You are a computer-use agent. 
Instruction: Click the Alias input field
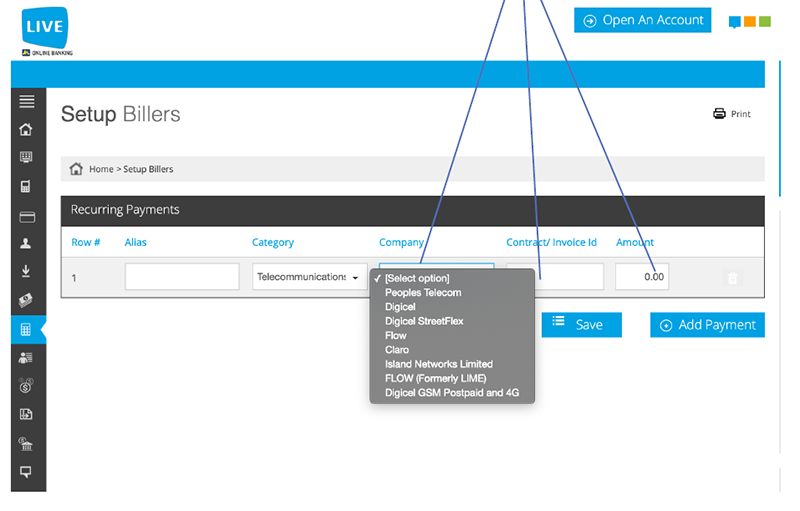[182, 277]
